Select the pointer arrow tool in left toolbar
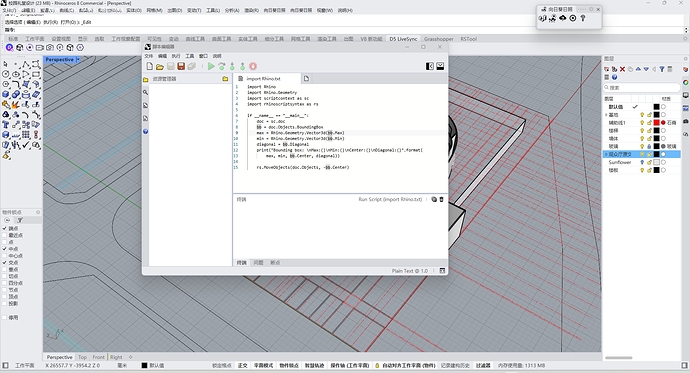Viewport: 690px width, 373px height. pyautogui.click(x=5, y=64)
